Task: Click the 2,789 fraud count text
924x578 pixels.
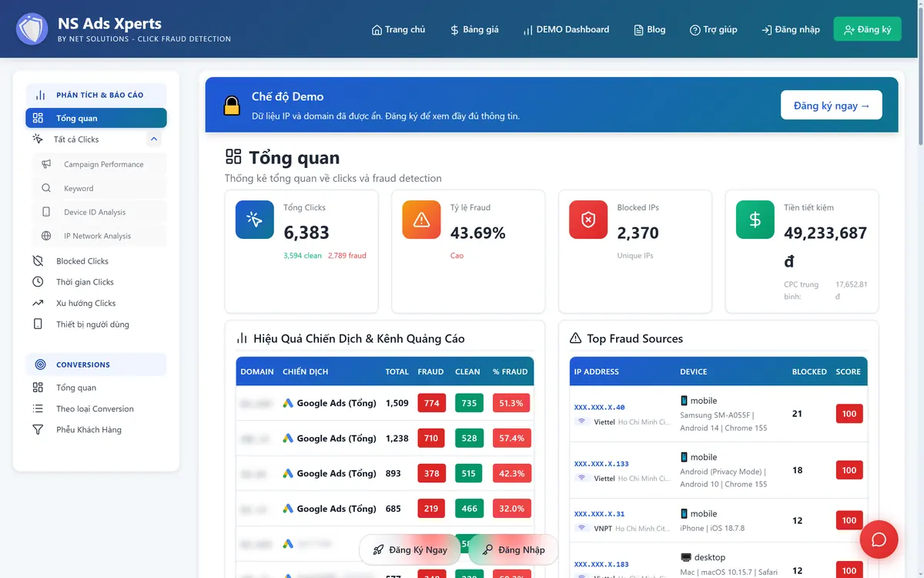Action: click(x=347, y=255)
